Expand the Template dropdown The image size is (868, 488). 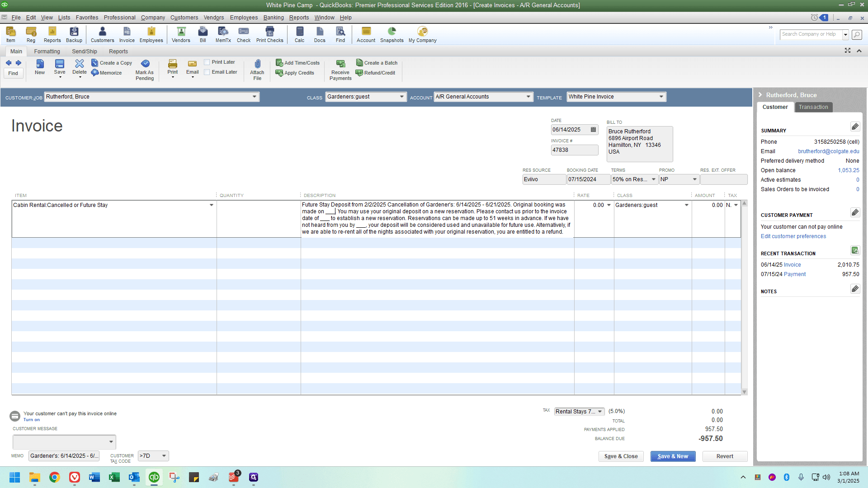click(x=661, y=97)
